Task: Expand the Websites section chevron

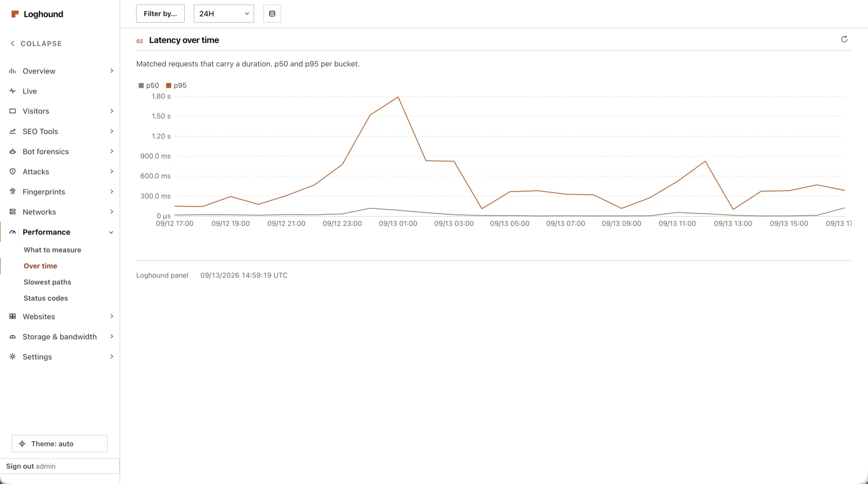Action: click(x=111, y=317)
